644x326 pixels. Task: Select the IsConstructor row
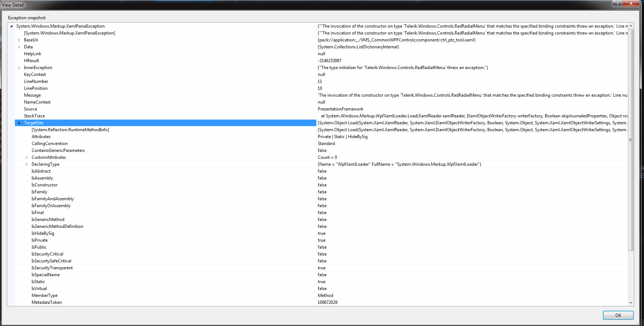point(321,185)
